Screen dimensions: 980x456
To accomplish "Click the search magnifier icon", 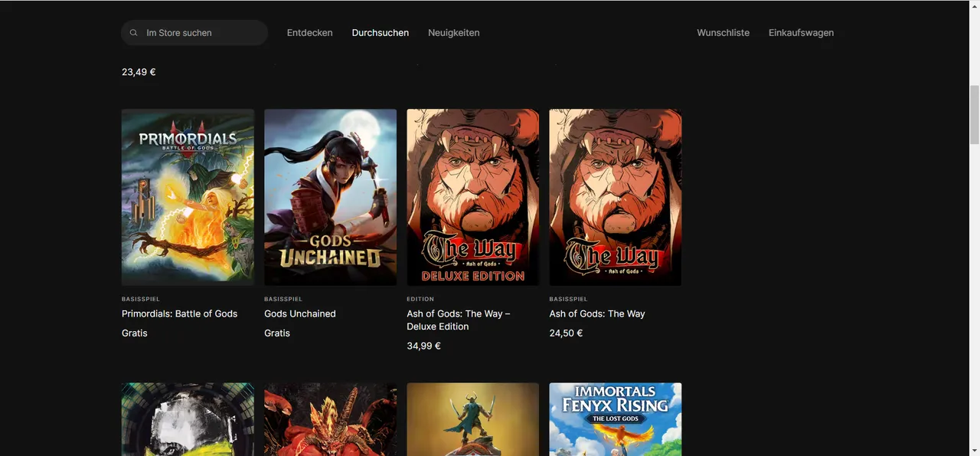I will click(134, 33).
